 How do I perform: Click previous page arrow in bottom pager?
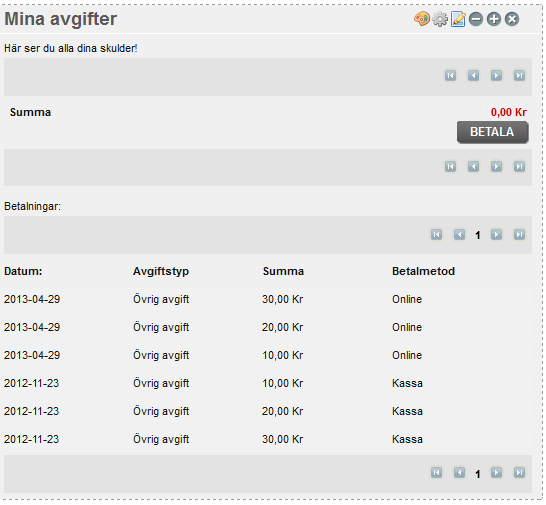click(459, 473)
